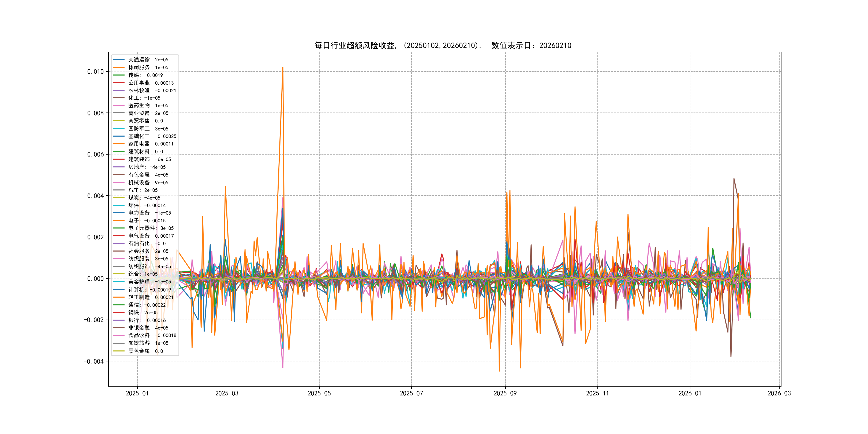
Task: Click the pink swatch beside 食品饮料
Action: pyautogui.click(x=119, y=335)
